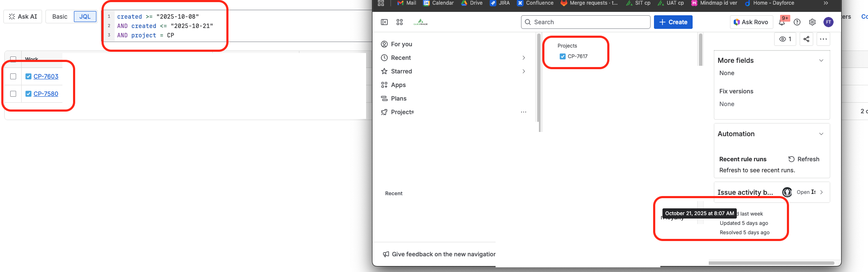Refresh the recent rule runs

pyautogui.click(x=804, y=159)
